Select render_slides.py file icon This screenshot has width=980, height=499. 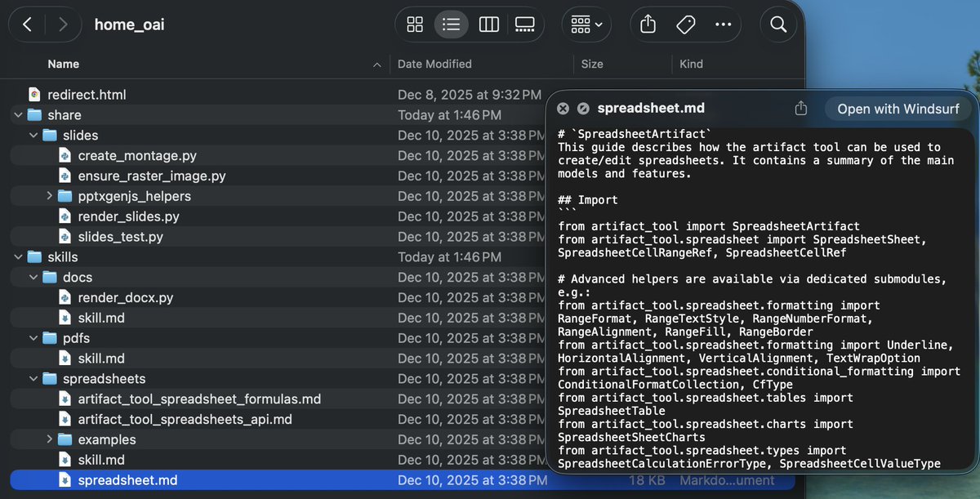tap(65, 216)
